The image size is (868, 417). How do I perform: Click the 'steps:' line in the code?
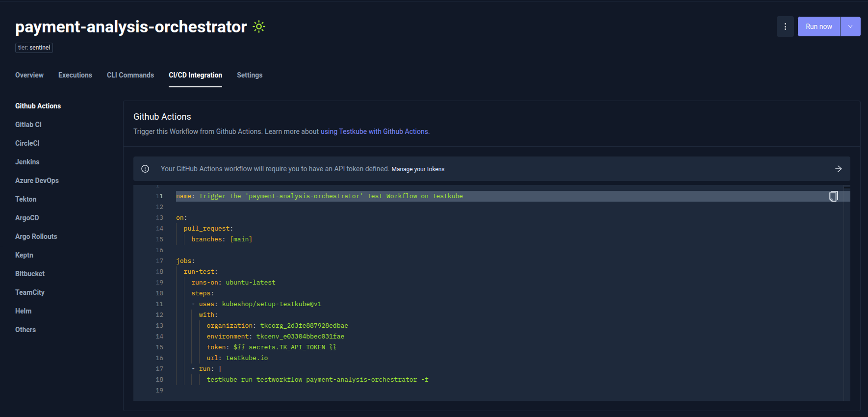pos(203,293)
